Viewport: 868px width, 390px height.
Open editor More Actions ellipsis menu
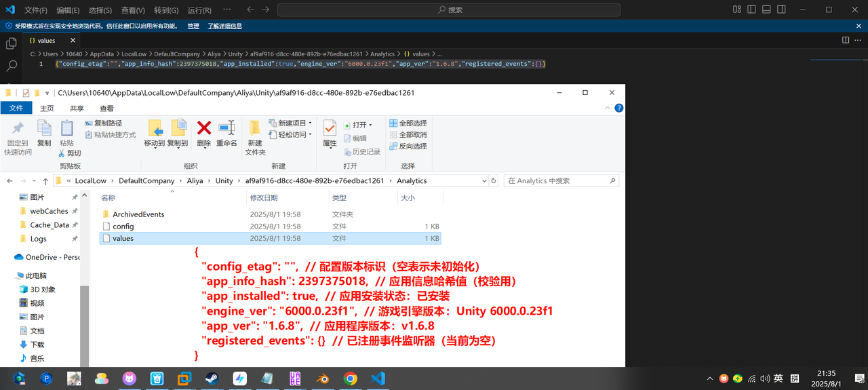pos(859,41)
